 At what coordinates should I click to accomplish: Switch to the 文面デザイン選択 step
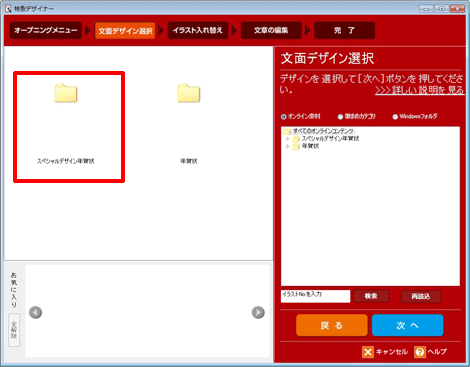point(125,31)
